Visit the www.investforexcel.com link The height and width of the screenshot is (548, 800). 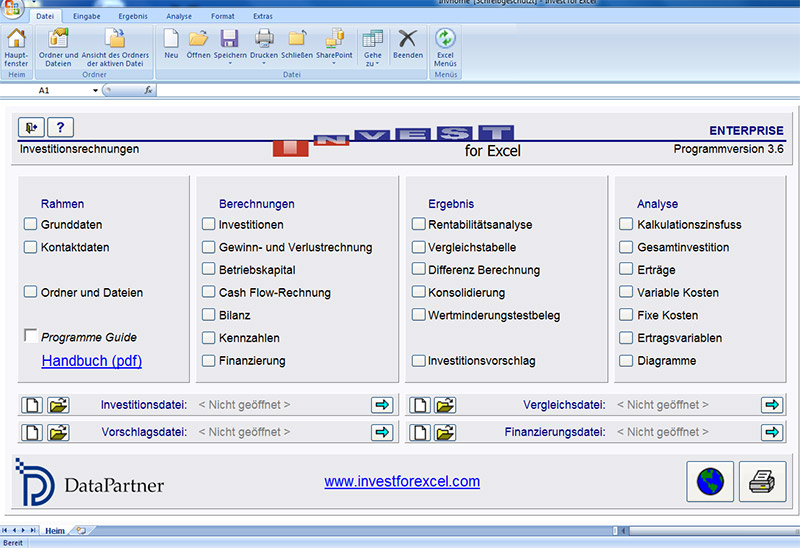coord(402,481)
